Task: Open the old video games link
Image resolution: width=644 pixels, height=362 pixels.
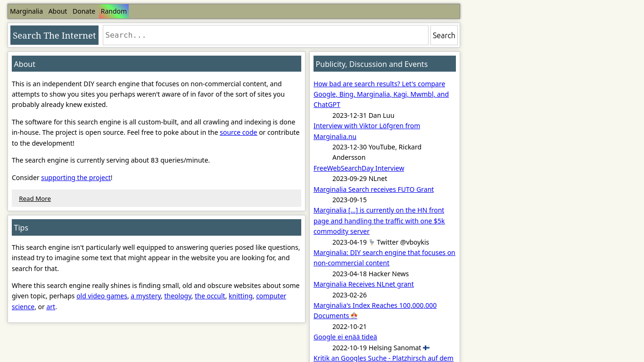Action: coord(102,296)
